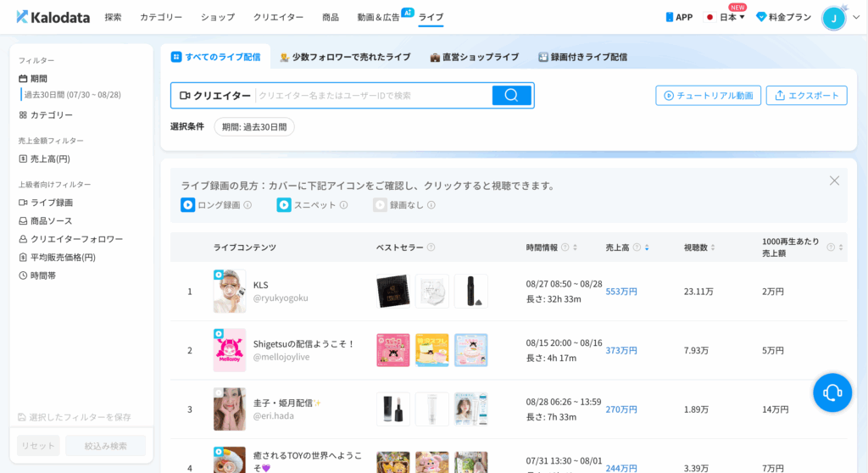The width and height of the screenshot is (868, 473).
Task: Click the blue search magnifier button
Action: tap(511, 95)
